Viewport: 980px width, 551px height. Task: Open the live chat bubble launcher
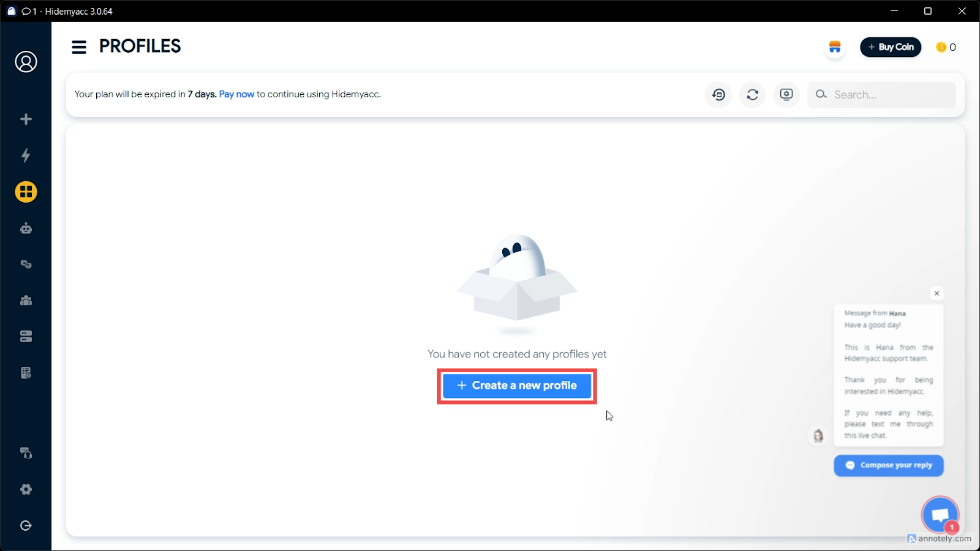pos(940,515)
